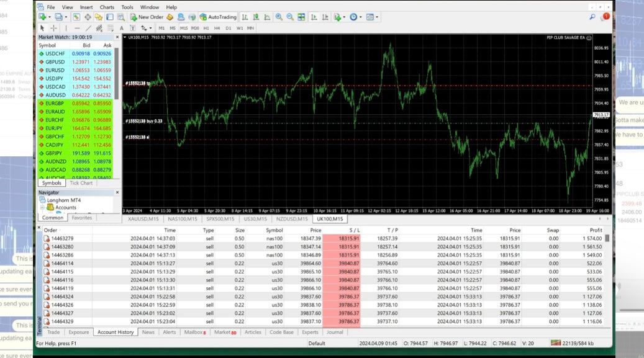Toggle the Navigator panel icon

point(99,17)
